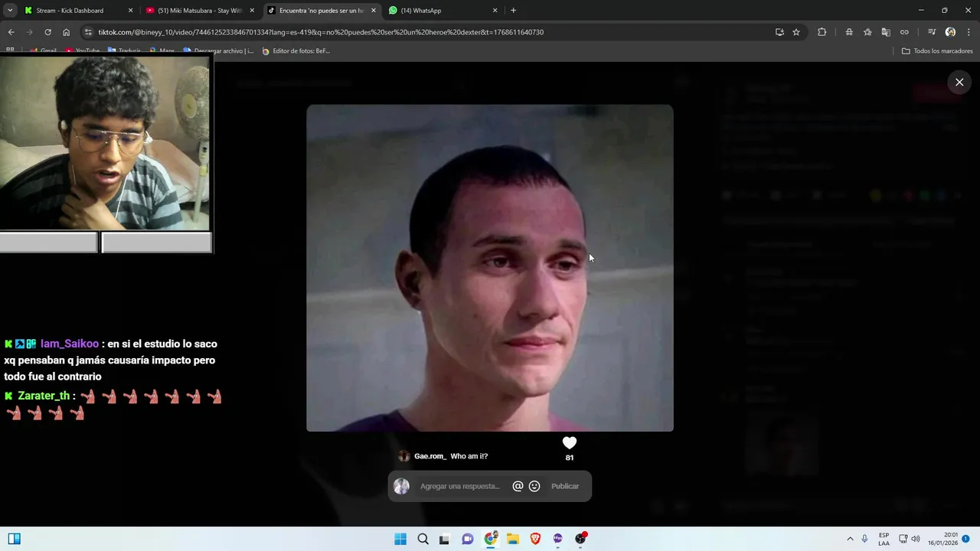Click the webcam overlay feed

tap(105, 144)
